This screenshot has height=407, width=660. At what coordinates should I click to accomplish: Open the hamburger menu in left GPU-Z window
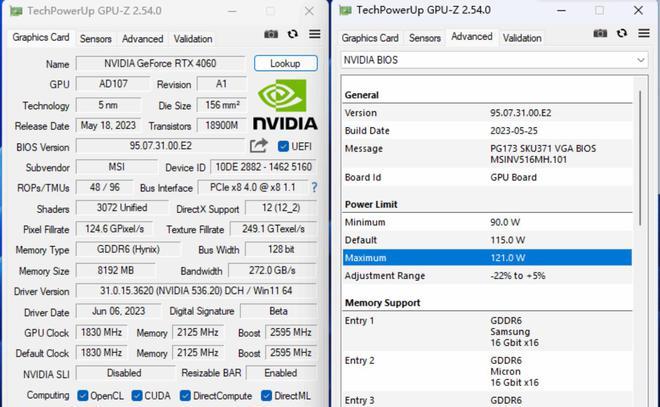tap(314, 34)
